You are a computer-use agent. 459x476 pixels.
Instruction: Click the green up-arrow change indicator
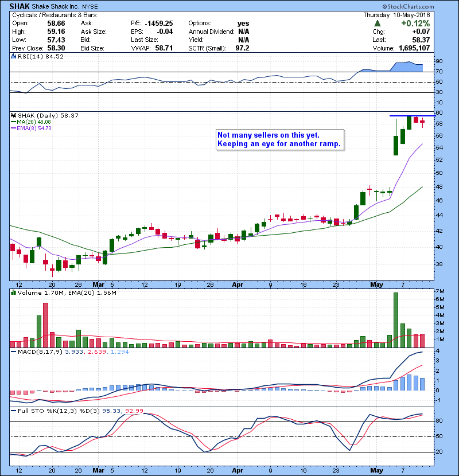[x=378, y=24]
